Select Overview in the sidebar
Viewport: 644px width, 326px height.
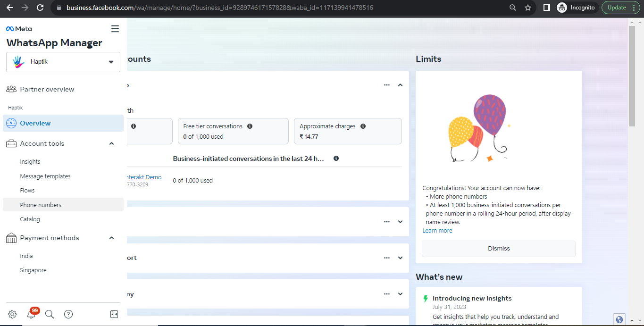63,123
